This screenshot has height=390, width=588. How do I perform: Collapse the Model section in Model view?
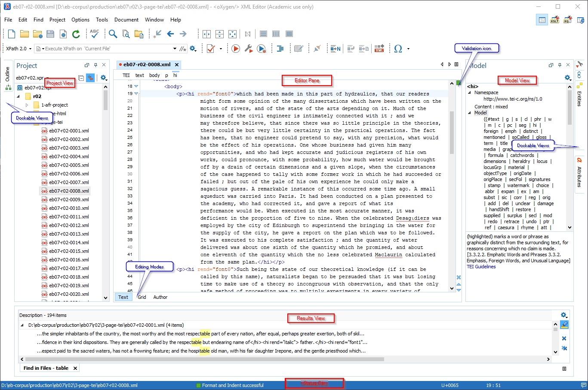(x=469, y=113)
